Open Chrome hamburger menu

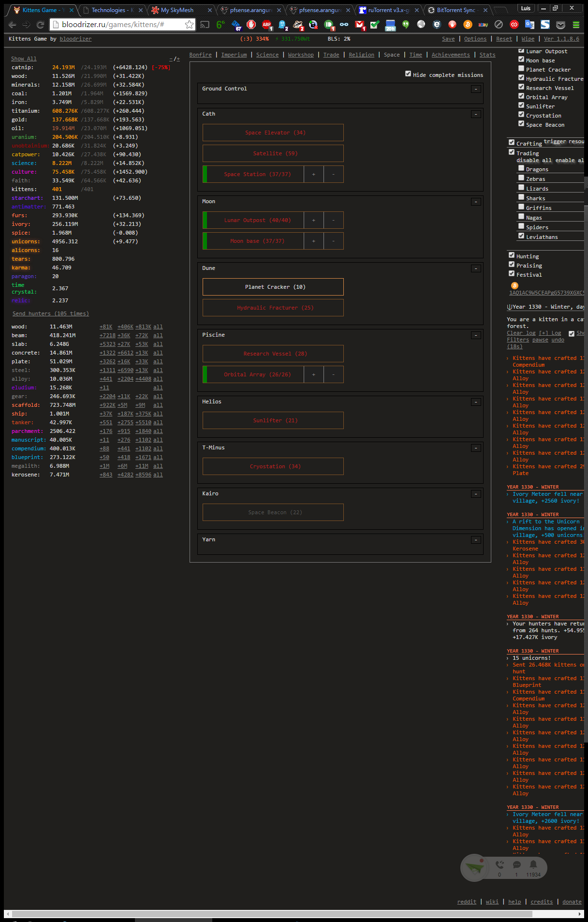point(576,25)
